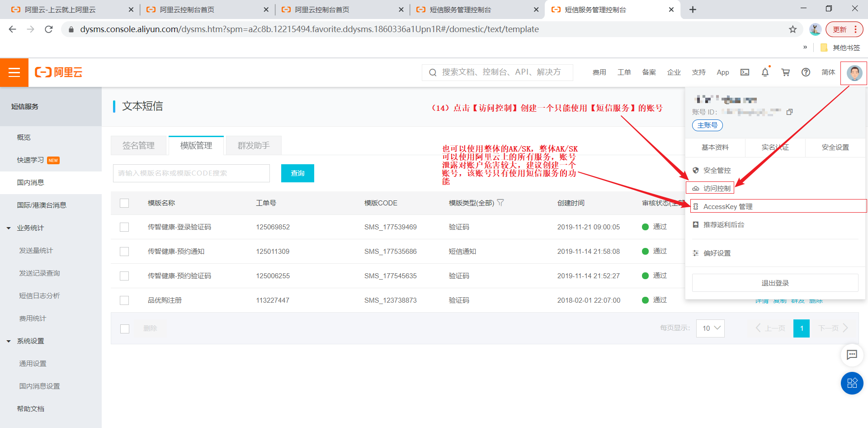The width and height of the screenshot is (868, 428).
Task: Switch to the 模版管理 tab
Action: point(196,145)
